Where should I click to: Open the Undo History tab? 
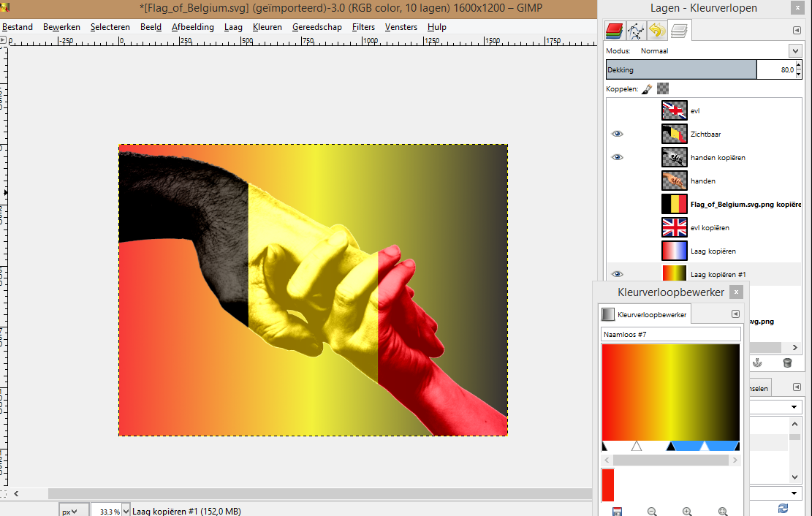[656, 31]
